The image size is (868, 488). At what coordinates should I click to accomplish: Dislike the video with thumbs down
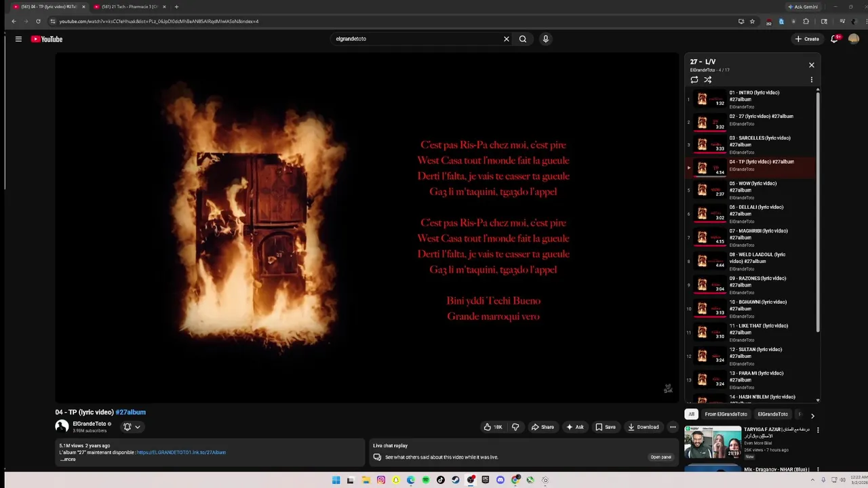(x=515, y=427)
